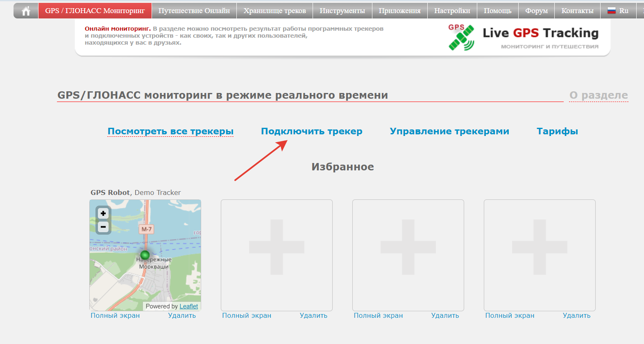The image size is (644, 344).
Task: Add tracker to third favorites slot
Action: tap(408, 247)
